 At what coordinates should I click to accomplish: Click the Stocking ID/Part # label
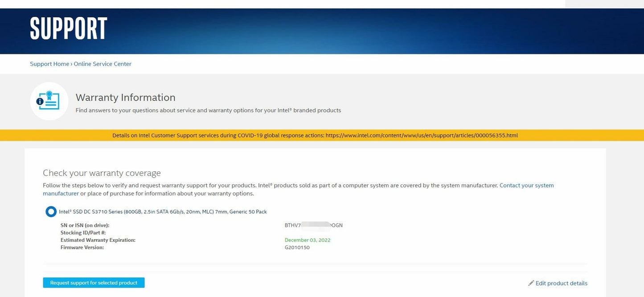(x=83, y=233)
